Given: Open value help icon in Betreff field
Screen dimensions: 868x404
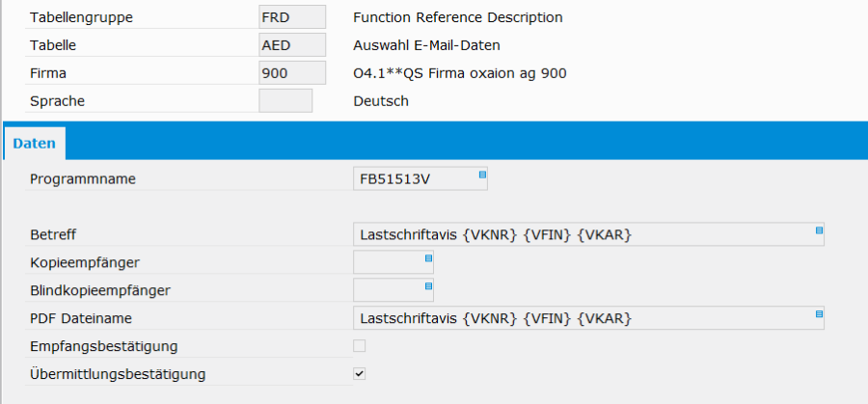Looking at the screenshot, I should [x=819, y=230].
